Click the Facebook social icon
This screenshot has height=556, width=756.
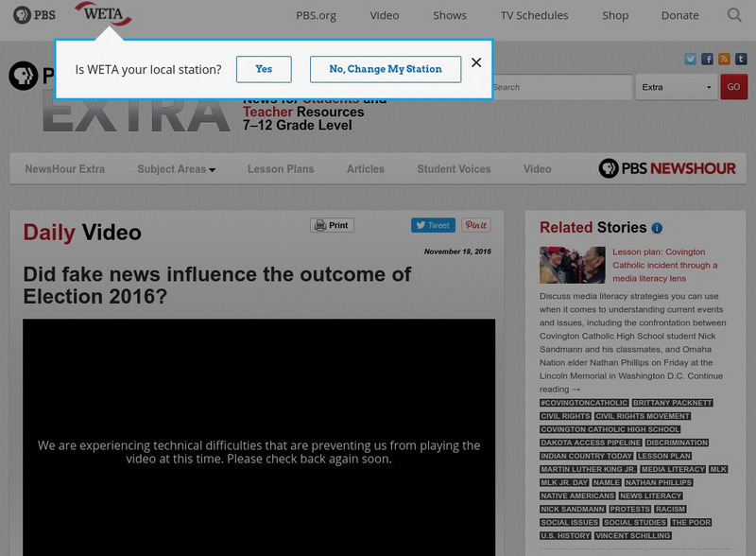pos(707,59)
